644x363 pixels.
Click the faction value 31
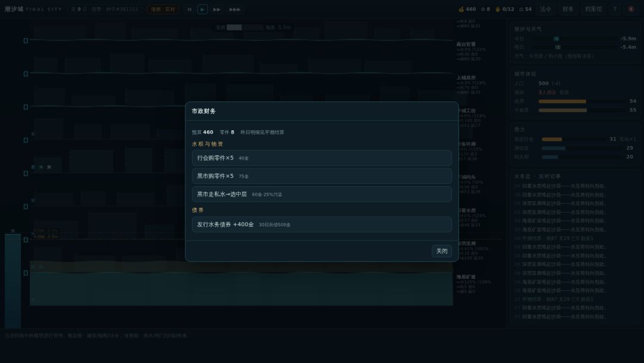[613, 139]
